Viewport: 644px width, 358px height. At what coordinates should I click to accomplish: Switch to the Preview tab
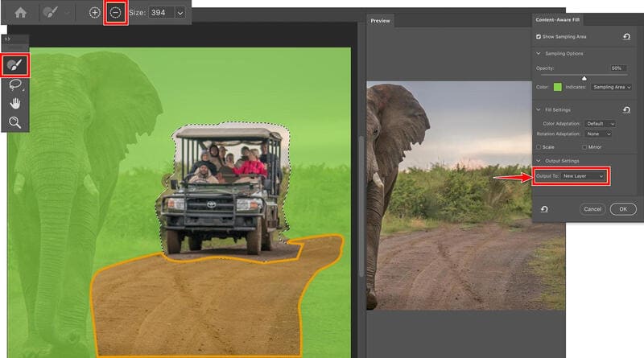pos(380,21)
